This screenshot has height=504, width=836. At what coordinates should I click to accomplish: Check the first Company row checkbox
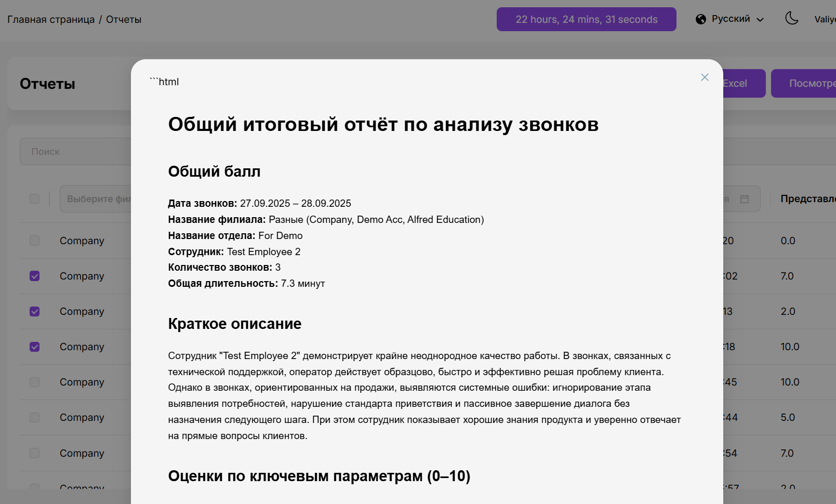tap(35, 241)
